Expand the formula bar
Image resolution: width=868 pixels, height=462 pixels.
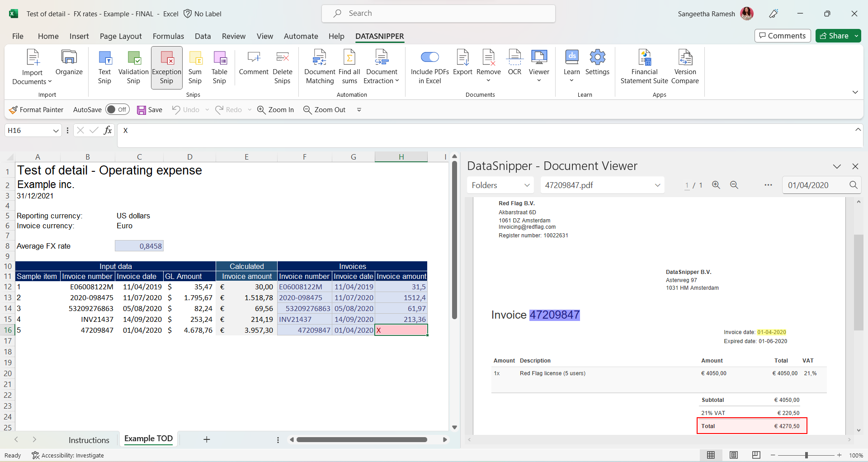tap(858, 130)
